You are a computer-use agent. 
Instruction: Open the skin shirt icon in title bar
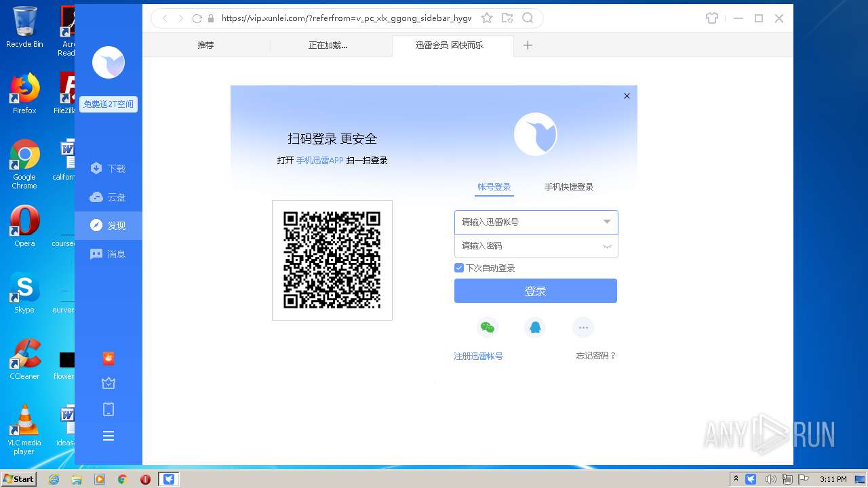tap(712, 18)
